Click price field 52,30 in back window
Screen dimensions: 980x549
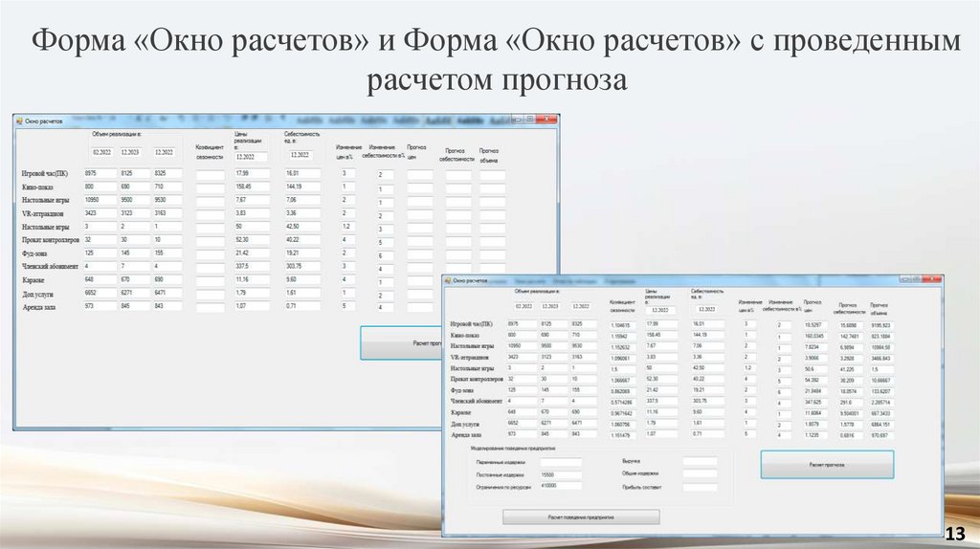253,239
